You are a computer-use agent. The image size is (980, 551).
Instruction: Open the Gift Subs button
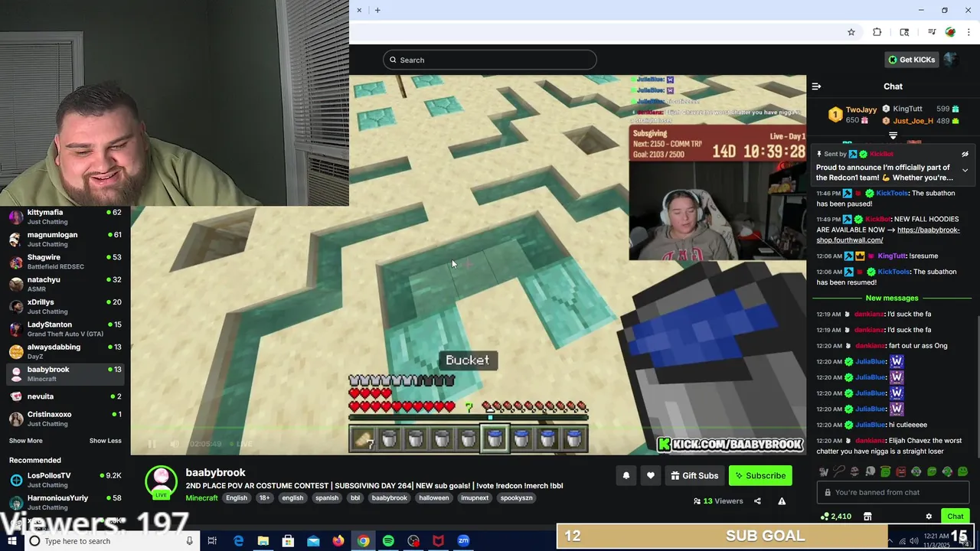[694, 476]
